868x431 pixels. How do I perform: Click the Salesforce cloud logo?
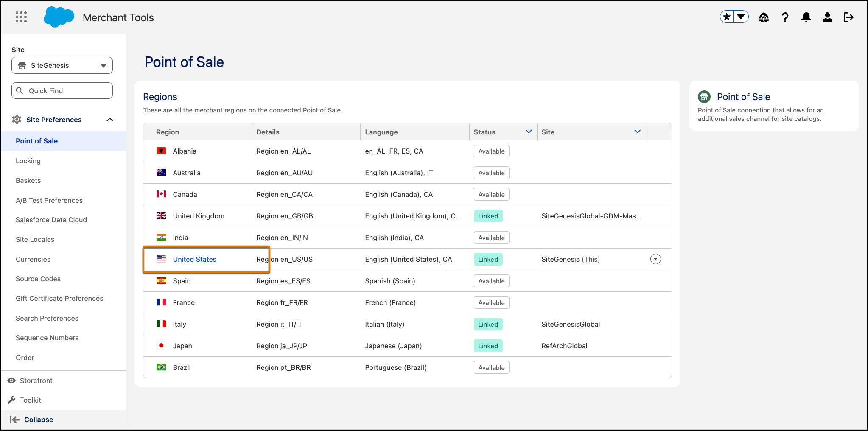pyautogui.click(x=59, y=17)
